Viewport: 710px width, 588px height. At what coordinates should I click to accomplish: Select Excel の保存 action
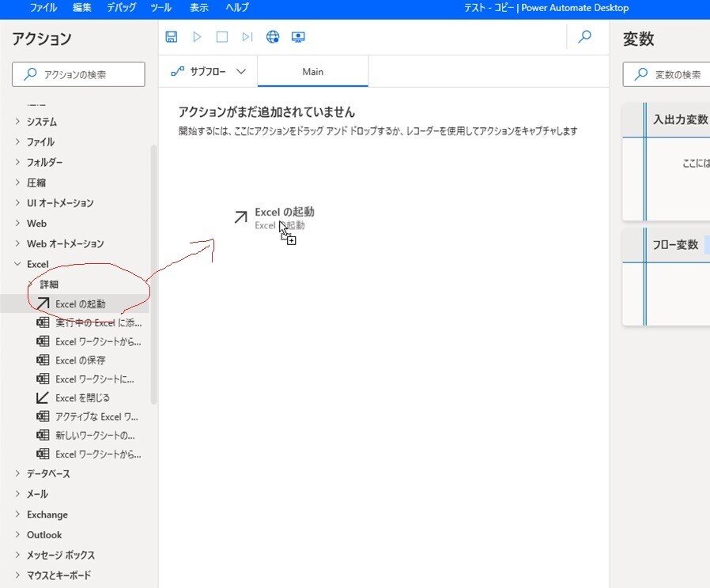74,360
